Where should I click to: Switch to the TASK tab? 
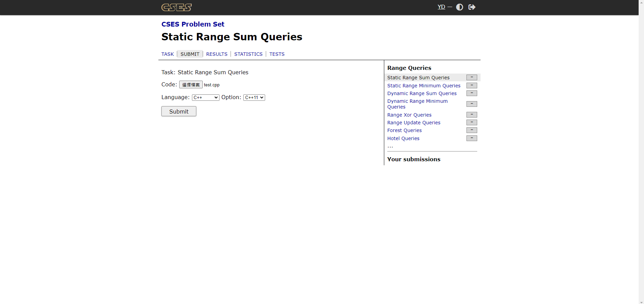coord(167,54)
